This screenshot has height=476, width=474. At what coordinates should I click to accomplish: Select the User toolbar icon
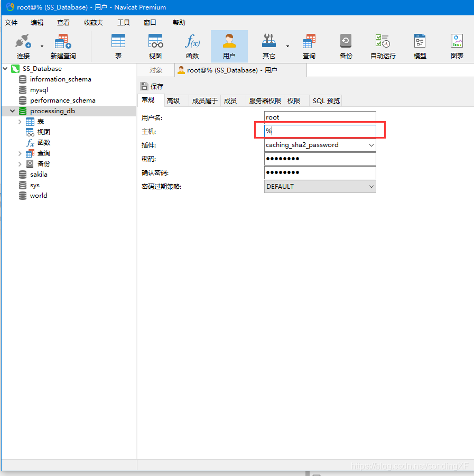point(229,46)
